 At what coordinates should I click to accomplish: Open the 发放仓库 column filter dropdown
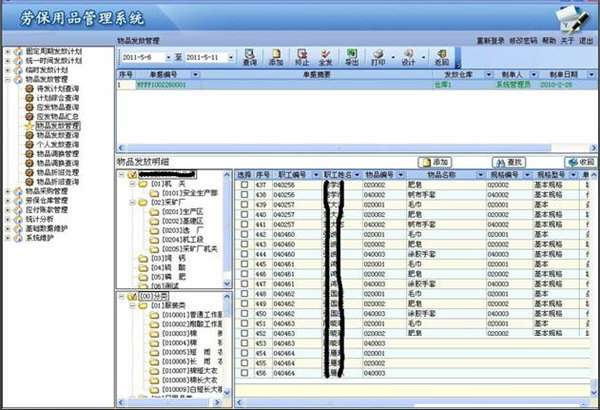[x=489, y=75]
